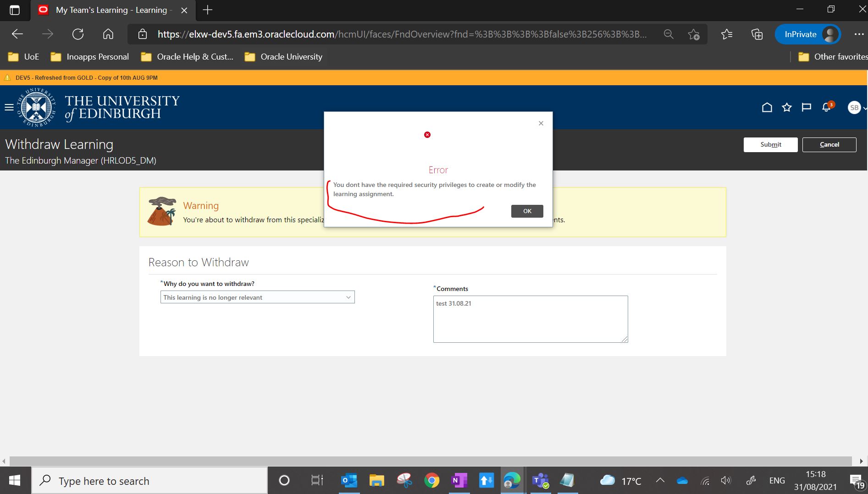Open the Oracle University bookmarks folder
Viewport: 868px width, 494px height.
pos(283,57)
